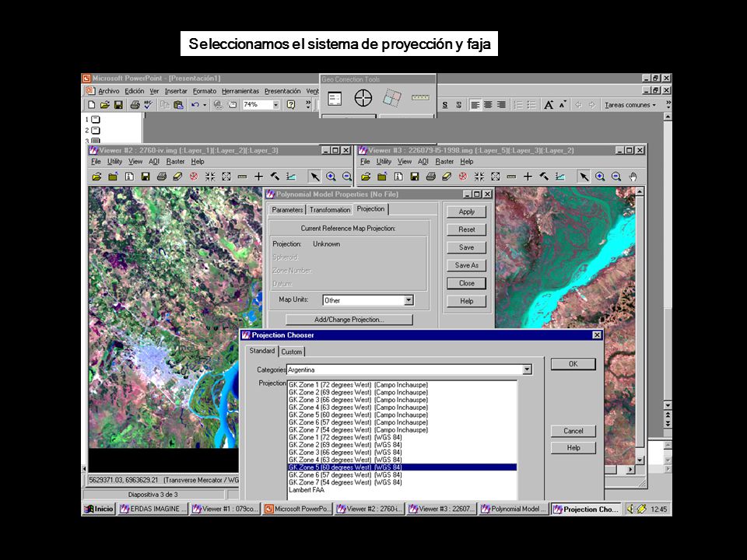Click Viewer #3 vertical scrollbar up arrow
The image size is (747, 560).
[x=640, y=192]
